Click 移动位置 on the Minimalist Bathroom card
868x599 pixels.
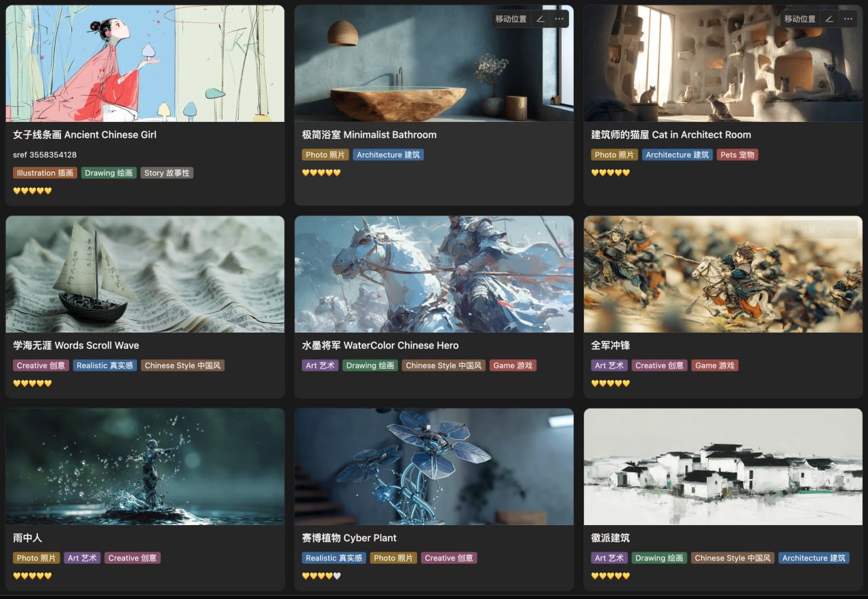tap(511, 19)
